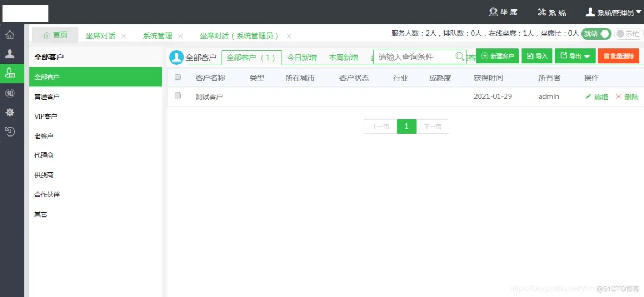Switch to 坐席对话（系统管理员）tab
Screen dimensions: 644x297
tap(240, 36)
